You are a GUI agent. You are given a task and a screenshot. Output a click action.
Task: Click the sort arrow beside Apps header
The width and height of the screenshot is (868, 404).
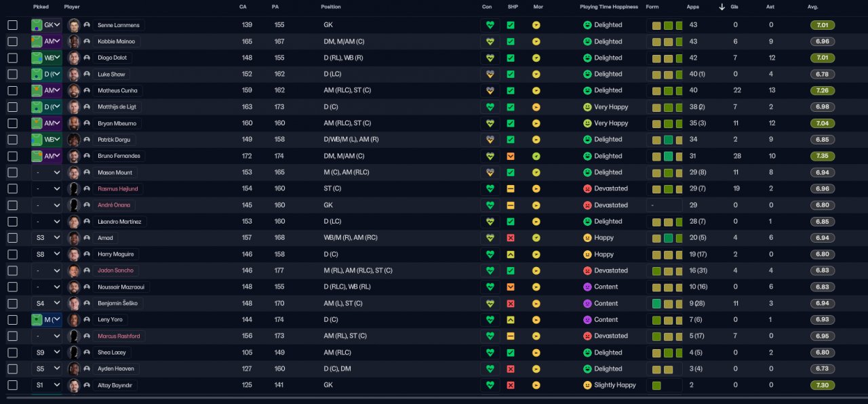[x=722, y=7]
